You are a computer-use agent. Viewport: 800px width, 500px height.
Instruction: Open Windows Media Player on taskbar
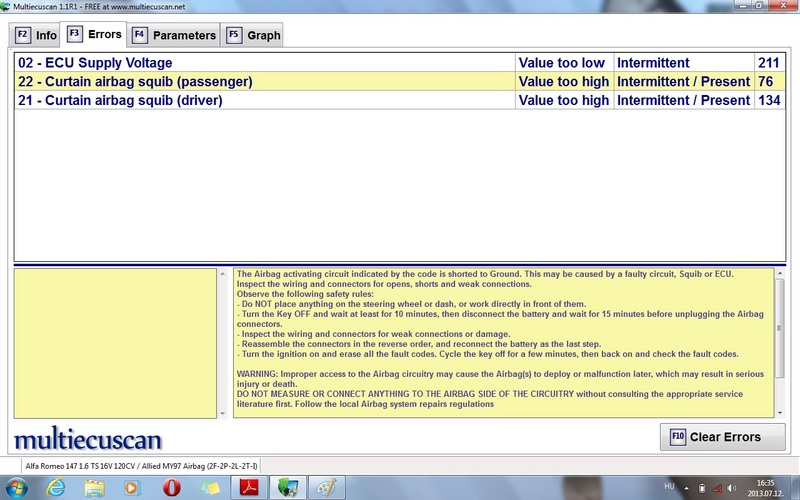click(132, 488)
